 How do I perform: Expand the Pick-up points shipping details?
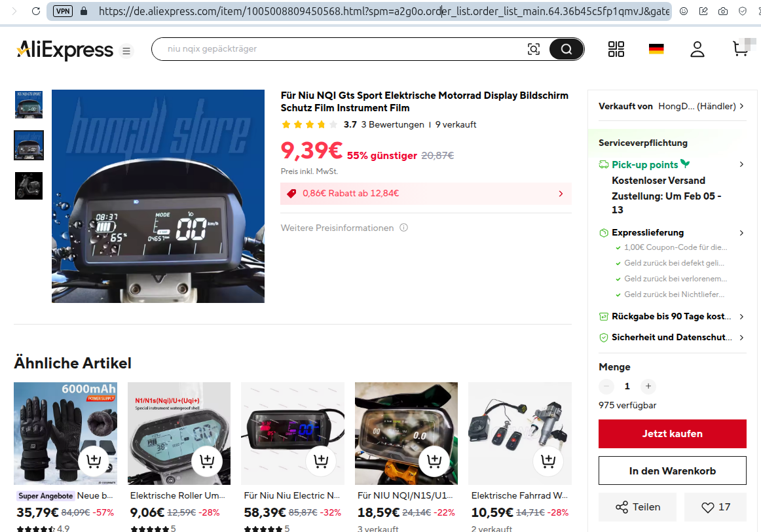[x=741, y=164]
